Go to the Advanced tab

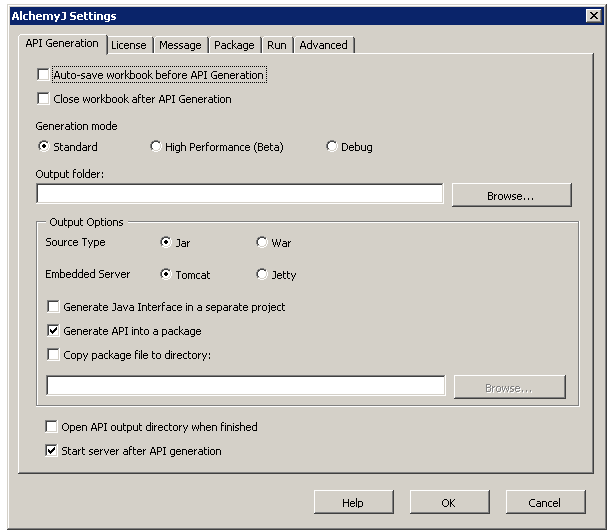323,45
